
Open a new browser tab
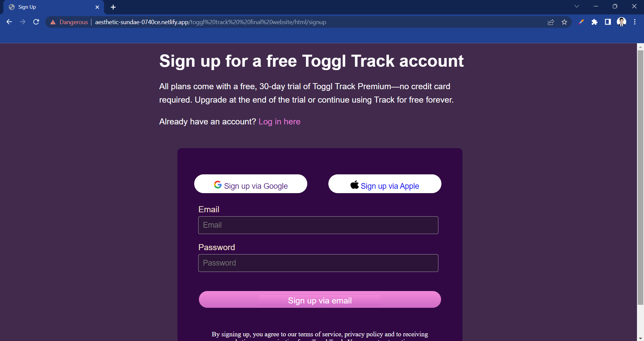[x=113, y=7]
